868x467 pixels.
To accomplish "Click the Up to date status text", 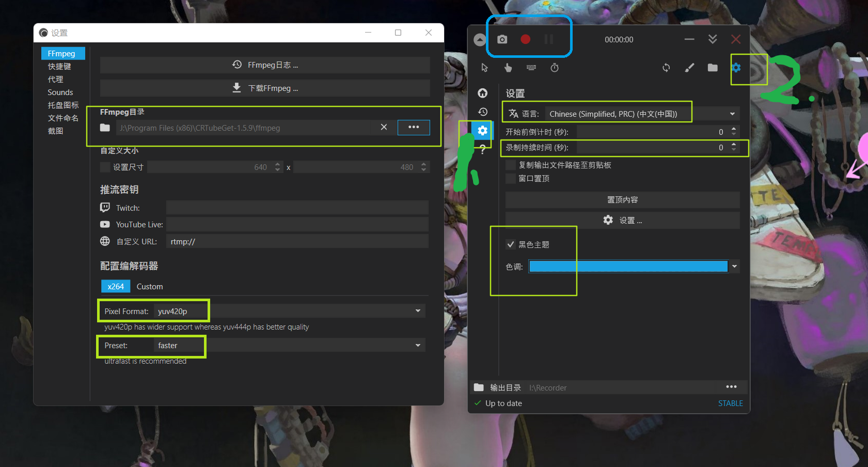I will 503,403.
